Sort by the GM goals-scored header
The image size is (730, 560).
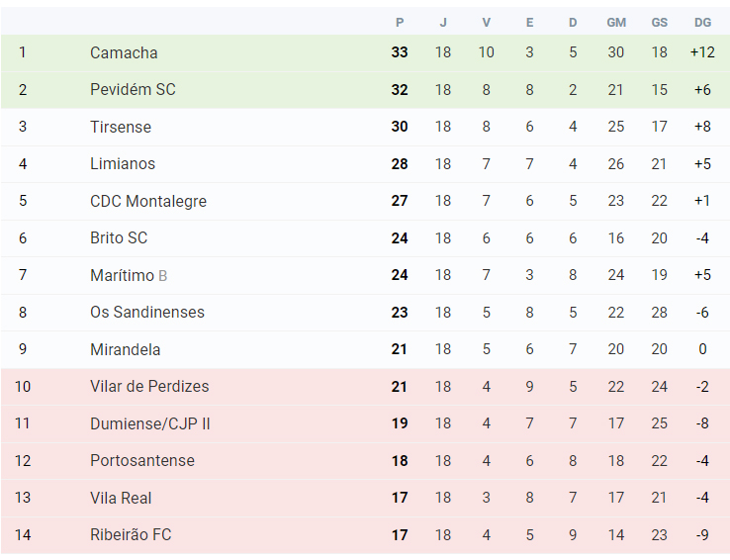616,23
